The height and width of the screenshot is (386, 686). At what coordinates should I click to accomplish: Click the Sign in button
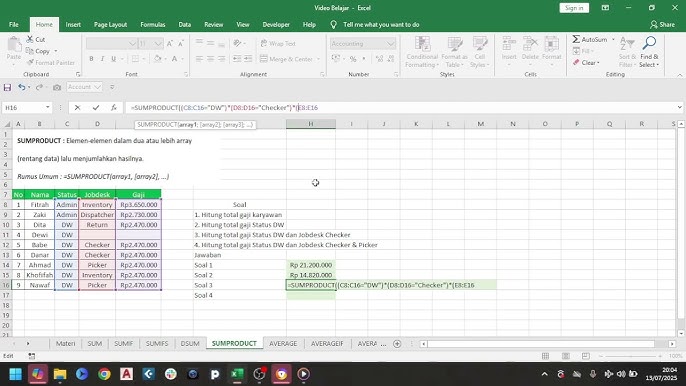574,8
